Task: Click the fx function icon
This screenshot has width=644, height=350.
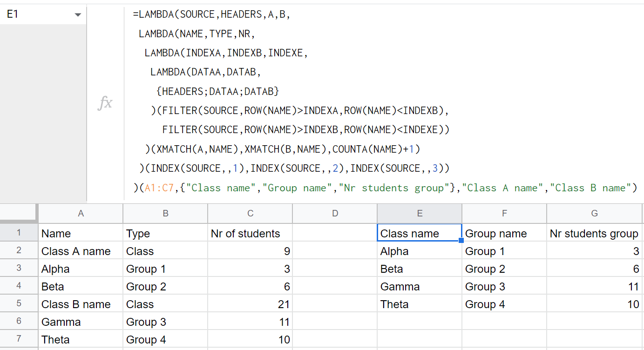Action: pos(105,103)
